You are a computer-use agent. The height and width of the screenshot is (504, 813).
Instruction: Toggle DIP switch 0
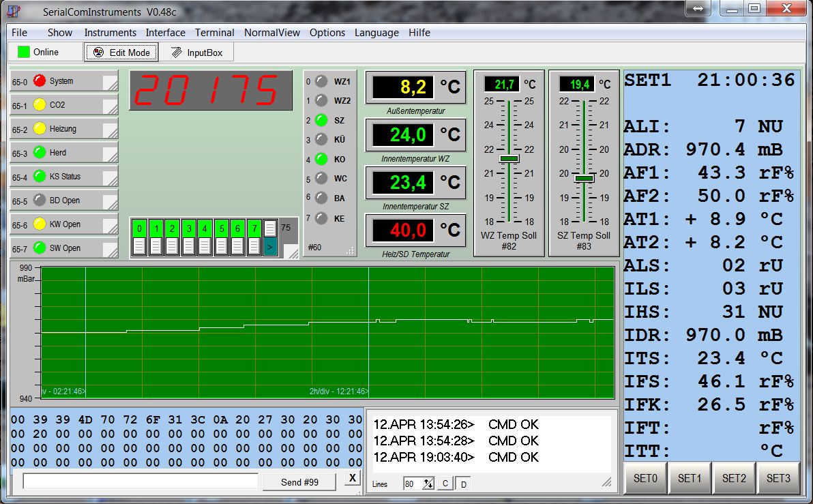pyautogui.click(x=139, y=238)
